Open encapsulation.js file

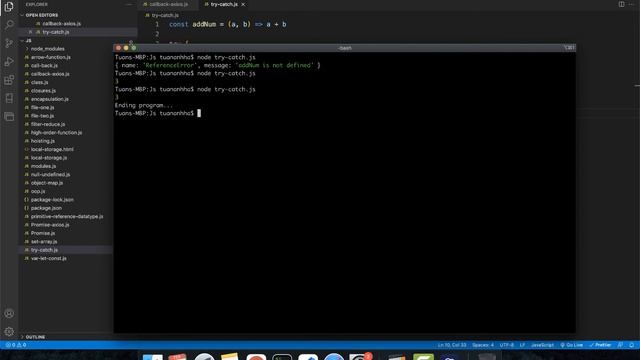pyautogui.click(x=49, y=99)
